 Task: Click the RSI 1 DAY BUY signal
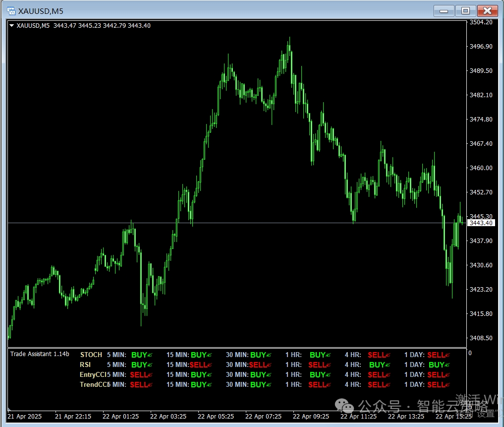439,365
